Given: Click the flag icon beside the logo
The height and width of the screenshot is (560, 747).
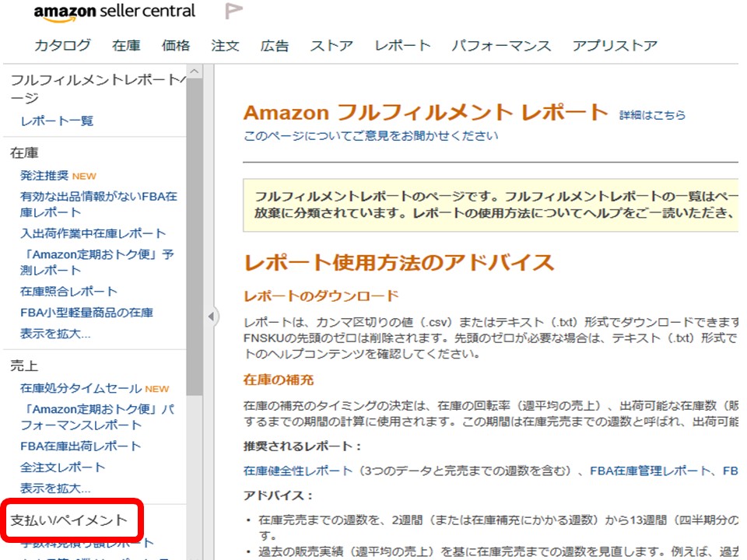Looking at the screenshot, I should pyautogui.click(x=233, y=11).
